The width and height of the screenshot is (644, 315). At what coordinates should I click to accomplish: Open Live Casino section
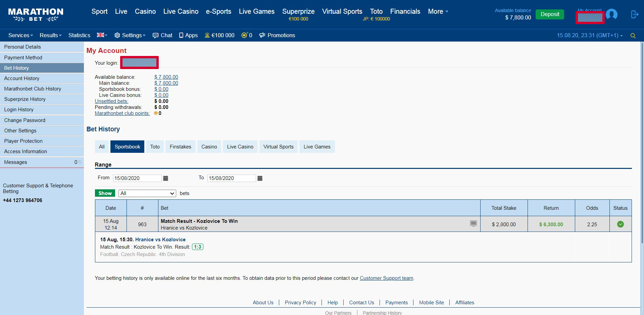tap(181, 11)
